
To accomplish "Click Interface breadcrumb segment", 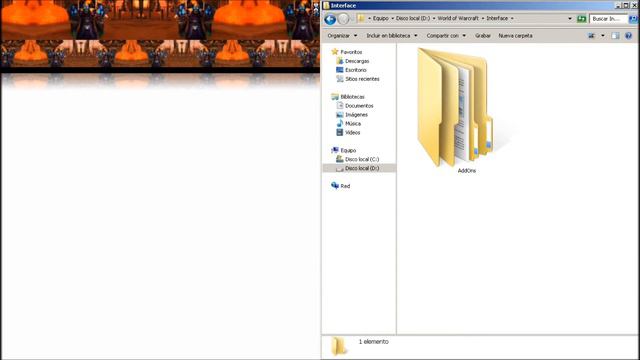I will [497, 18].
